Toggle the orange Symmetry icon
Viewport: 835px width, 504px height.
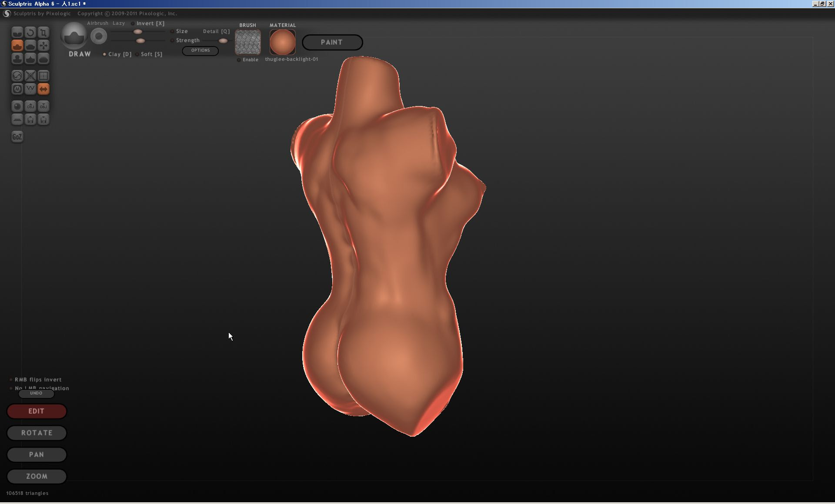pos(43,89)
